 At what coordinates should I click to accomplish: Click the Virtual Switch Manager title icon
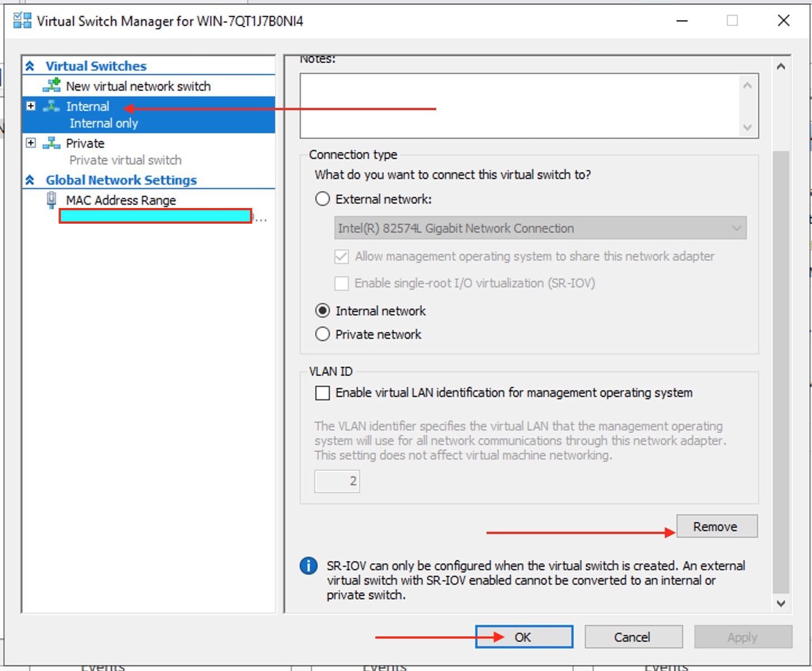pyautogui.click(x=22, y=21)
